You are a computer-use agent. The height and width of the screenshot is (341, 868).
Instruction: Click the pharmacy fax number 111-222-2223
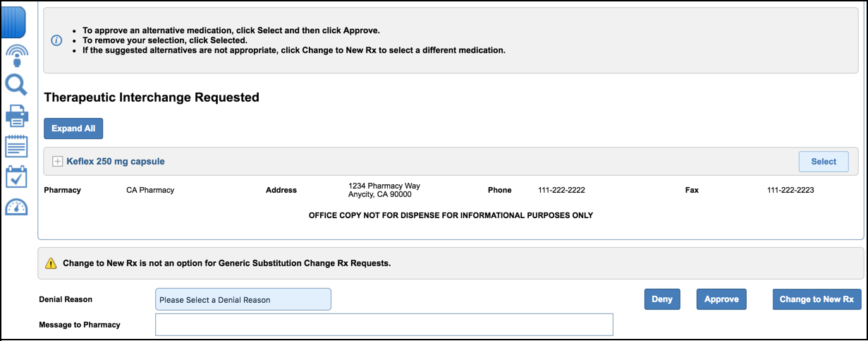pyautogui.click(x=790, y=191)
